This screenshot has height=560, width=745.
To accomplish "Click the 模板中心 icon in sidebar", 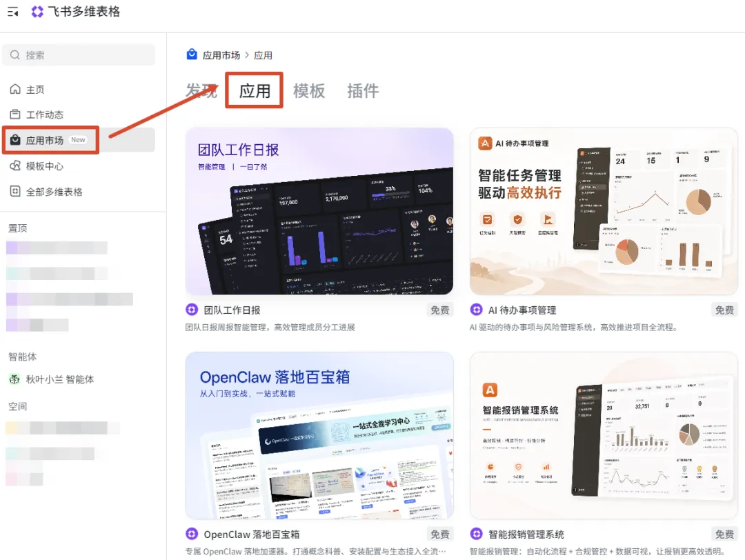I will [x=15, y=166].
